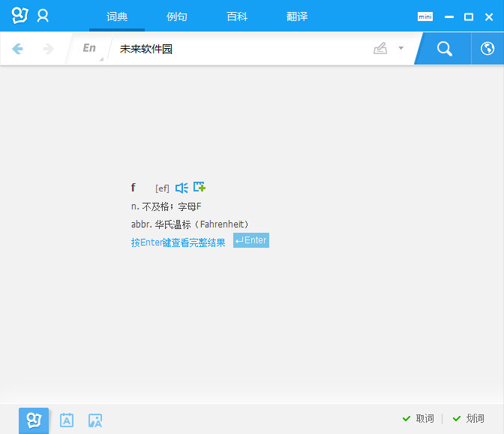Expand the En language selector
Screen dimensions: 504x434
click(x=90, y=49)
